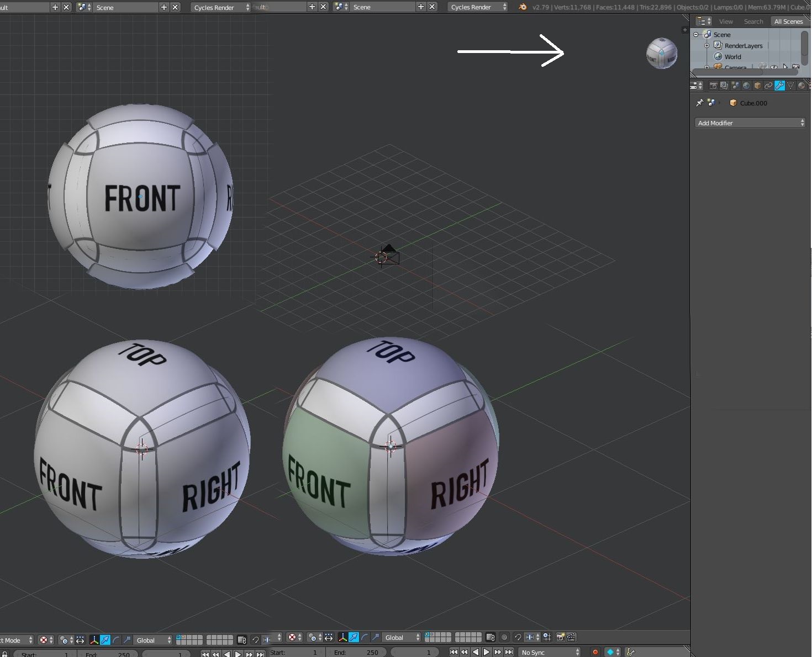Click the World globe icon in outliner
Viewport: 812px width, 657px height.
(x=718, y=56)
